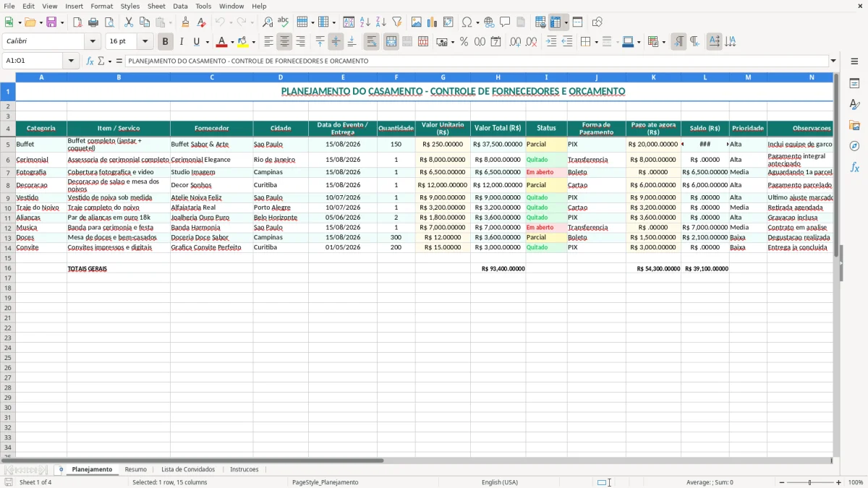Toggle Underline formatting
The image size is (868, 488).
click(x=197, y=42)
